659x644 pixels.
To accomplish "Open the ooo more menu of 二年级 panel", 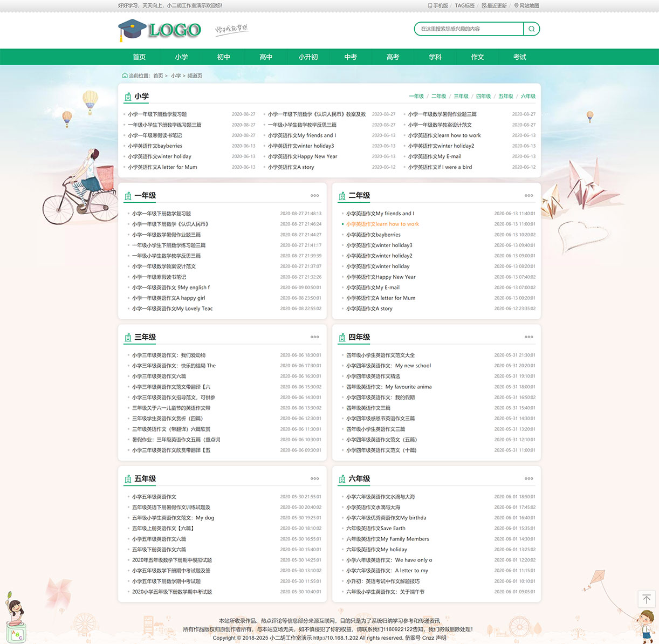I will 528,196.
